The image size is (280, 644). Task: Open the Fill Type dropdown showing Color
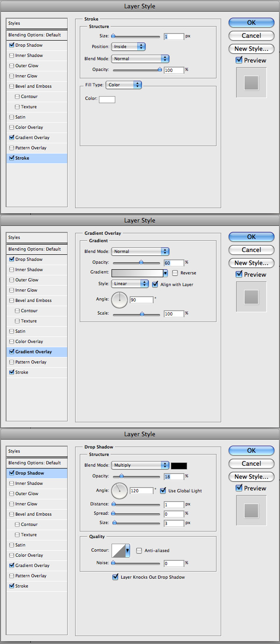click(124, 85)
